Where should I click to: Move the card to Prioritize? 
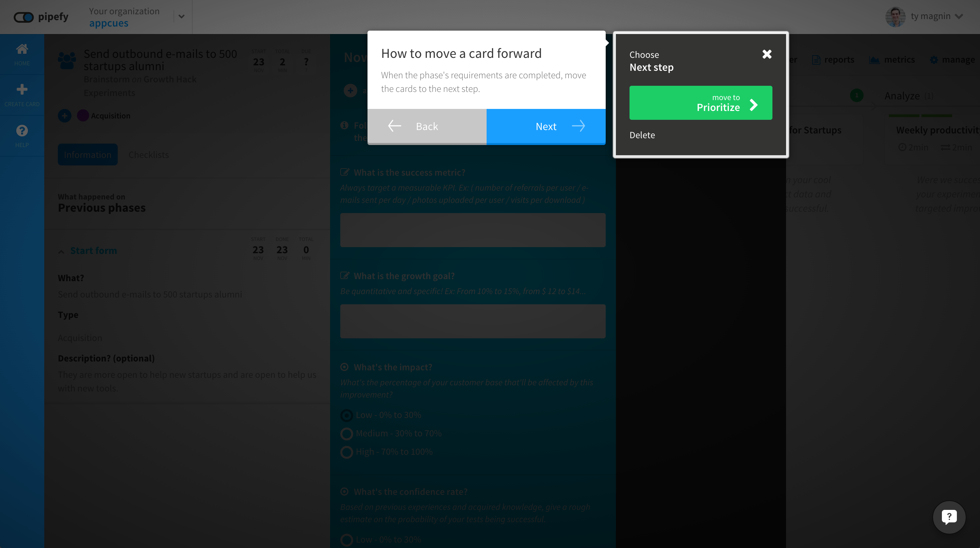pos(701,103)
